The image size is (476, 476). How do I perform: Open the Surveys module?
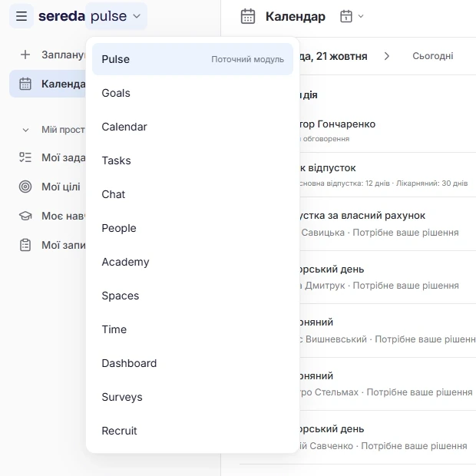193,397
